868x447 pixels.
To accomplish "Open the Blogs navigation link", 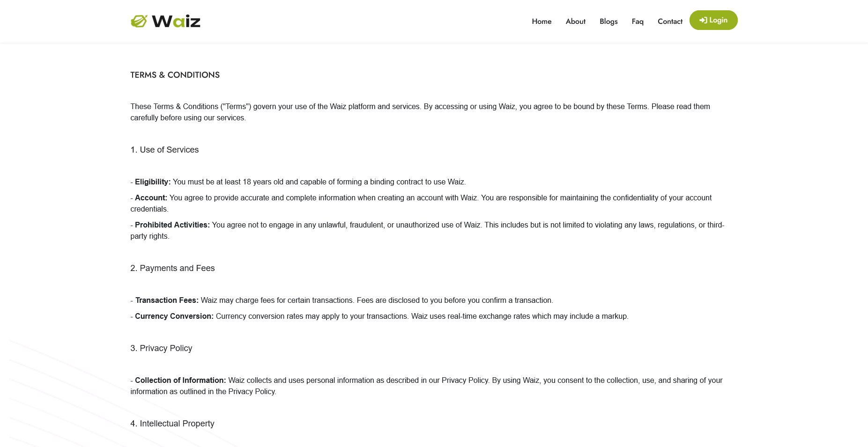I will [608, 22].
